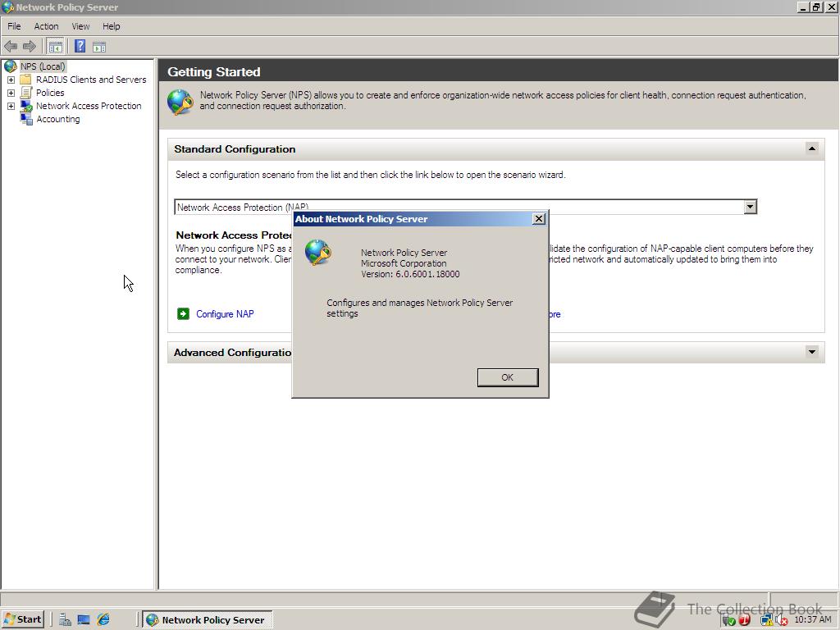The height and width of the screenshot is (630, 840).
Task: Select the Accounting tree label
Action: 58,119
